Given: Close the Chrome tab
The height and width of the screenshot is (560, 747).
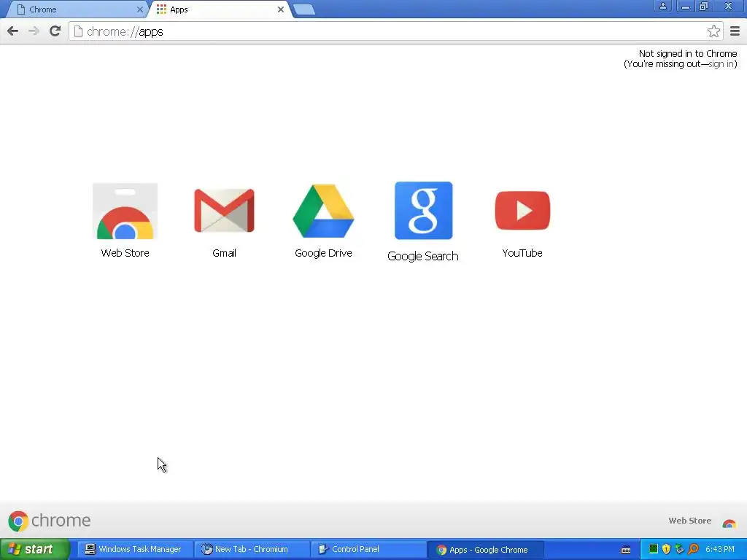Looking at the screenshot, I should point(139,9).
